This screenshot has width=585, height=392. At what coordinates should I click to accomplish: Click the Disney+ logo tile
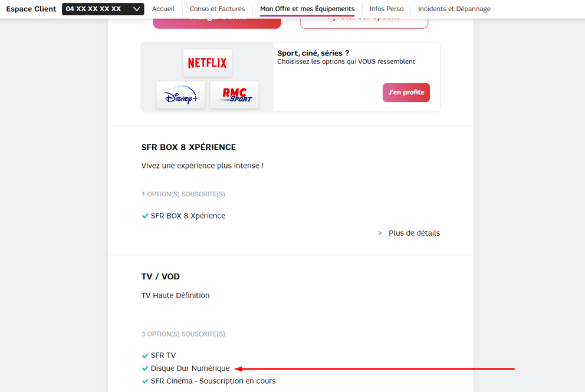(x=180, y=95)
